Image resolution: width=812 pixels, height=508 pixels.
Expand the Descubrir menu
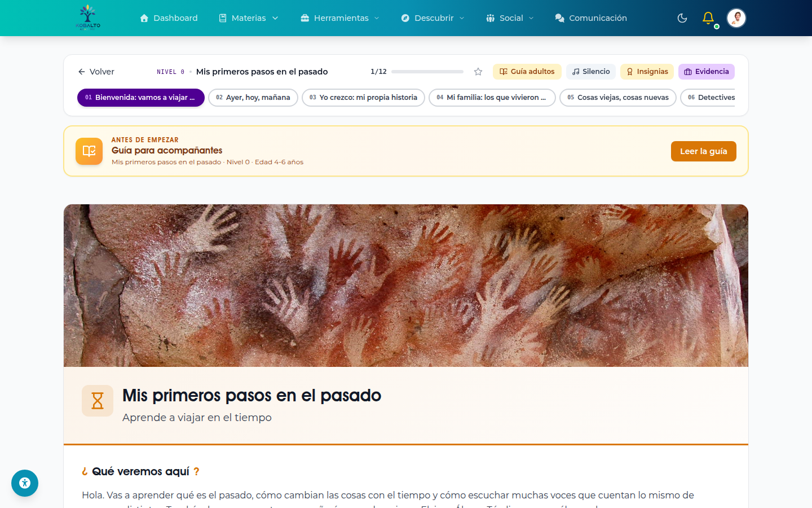point(433,18)
